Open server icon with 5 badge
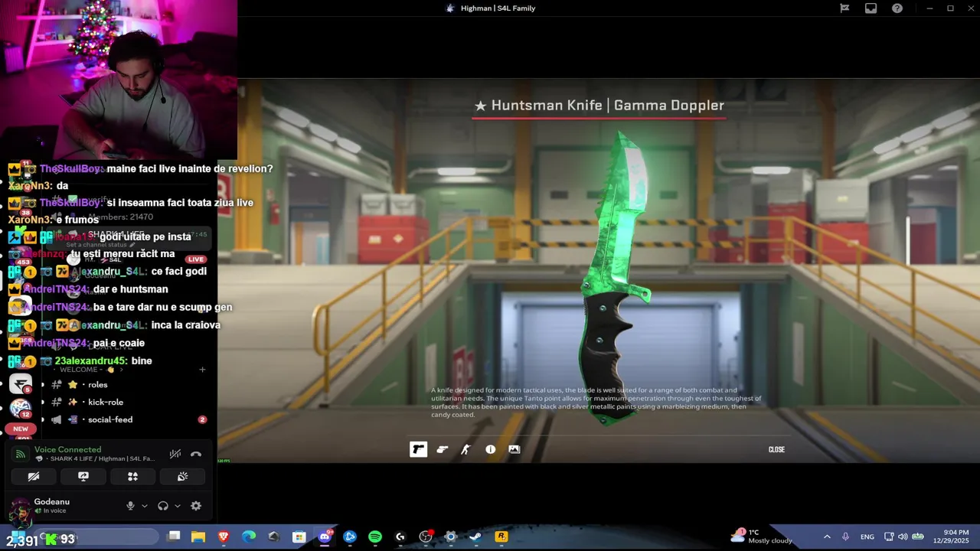This screenshot has width=980, height=551. coord(20,385)
